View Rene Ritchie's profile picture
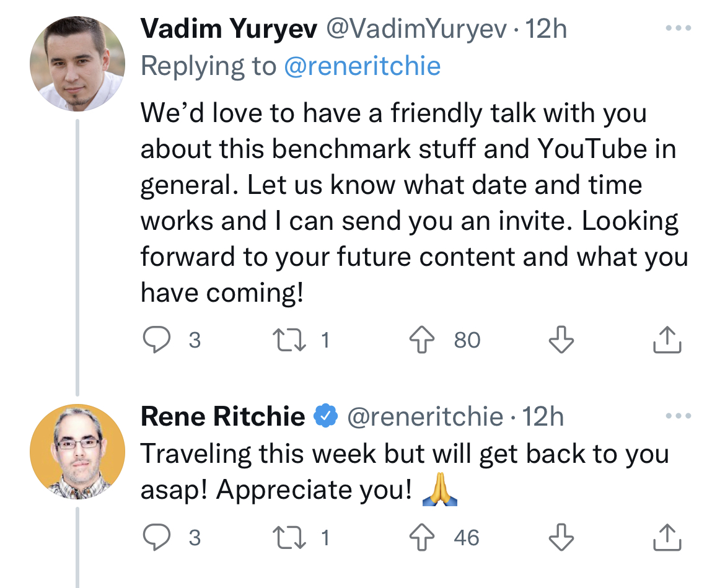The image size is (725, 588). click(x=77, y=452)
